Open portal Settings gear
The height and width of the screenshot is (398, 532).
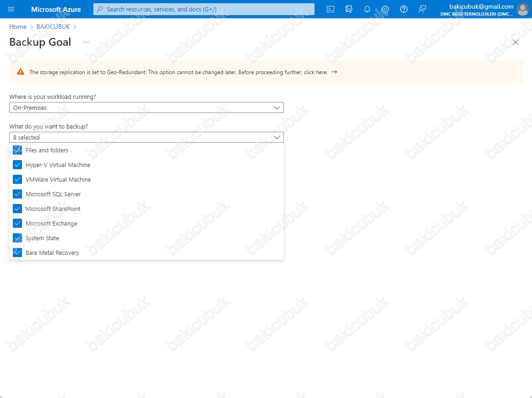[385, 9]
